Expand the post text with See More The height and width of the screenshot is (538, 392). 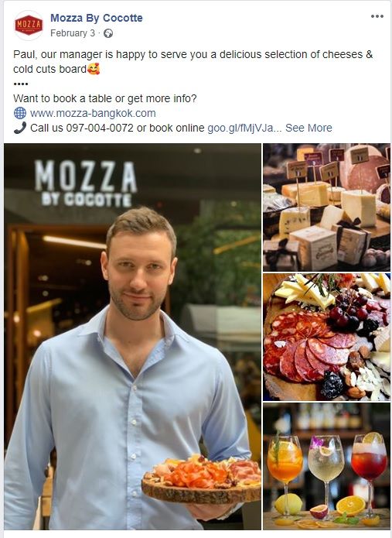coord(308,128)
